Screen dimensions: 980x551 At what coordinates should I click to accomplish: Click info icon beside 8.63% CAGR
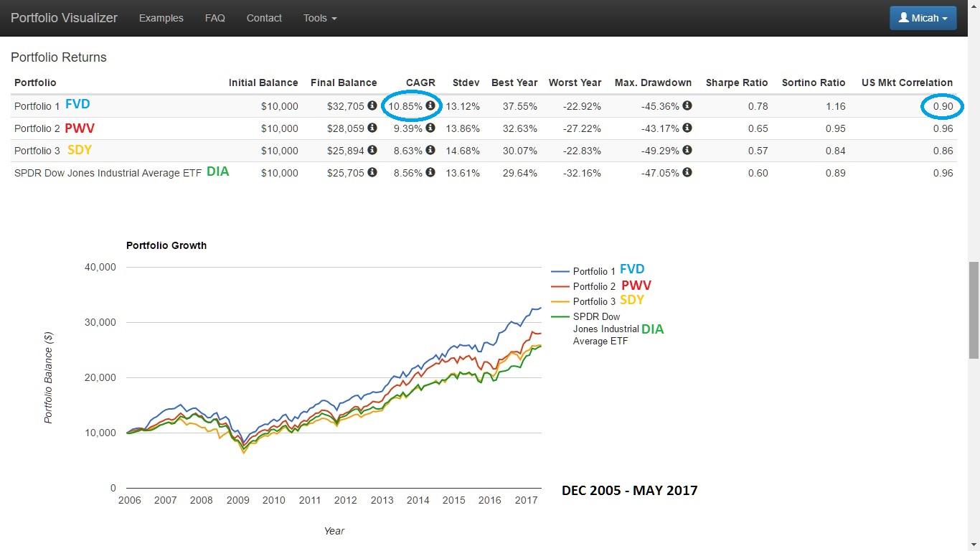click(430, 150)
